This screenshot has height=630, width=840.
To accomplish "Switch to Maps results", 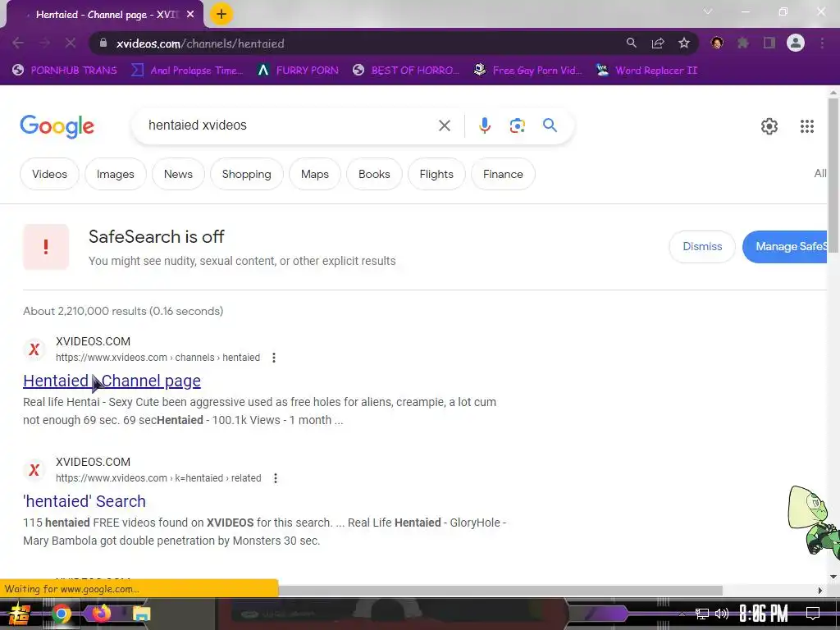I will click(314, 174).
